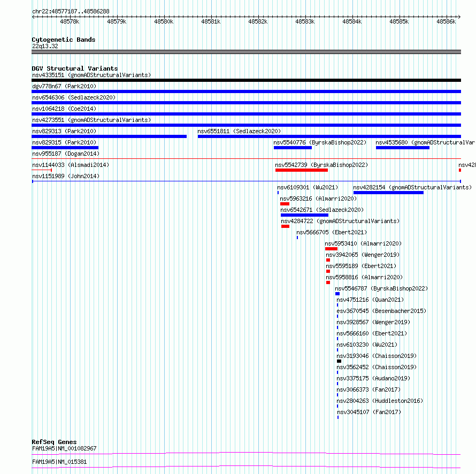Click nsv829315 Park2010 label
The width and height of the screenshot is (476, 474).
(64, 142)
